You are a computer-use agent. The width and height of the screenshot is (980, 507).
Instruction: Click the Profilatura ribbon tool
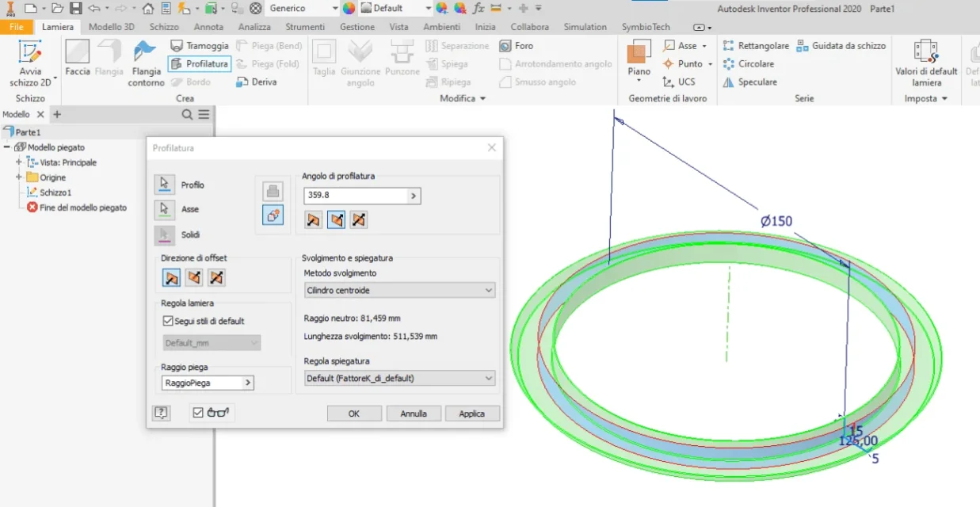(x=200, y=64)
